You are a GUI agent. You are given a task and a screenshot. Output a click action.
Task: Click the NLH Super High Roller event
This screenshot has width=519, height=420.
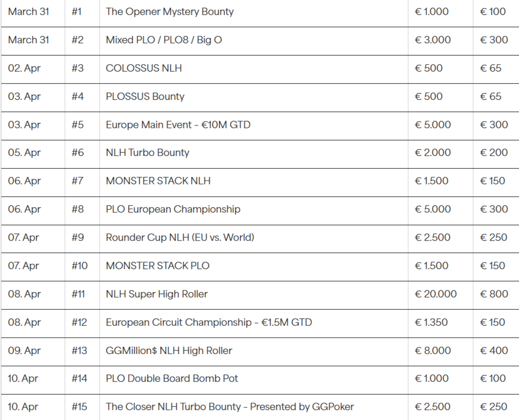[x=157, y=294]
